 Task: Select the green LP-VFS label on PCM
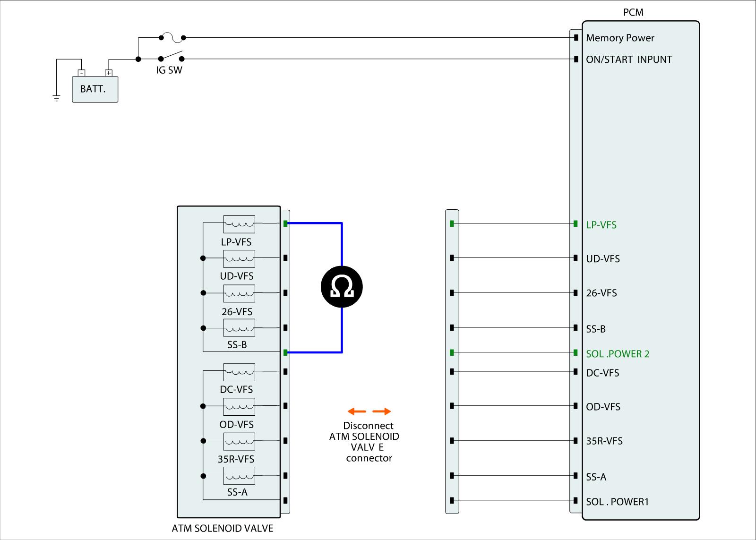[x=601, y=225]
